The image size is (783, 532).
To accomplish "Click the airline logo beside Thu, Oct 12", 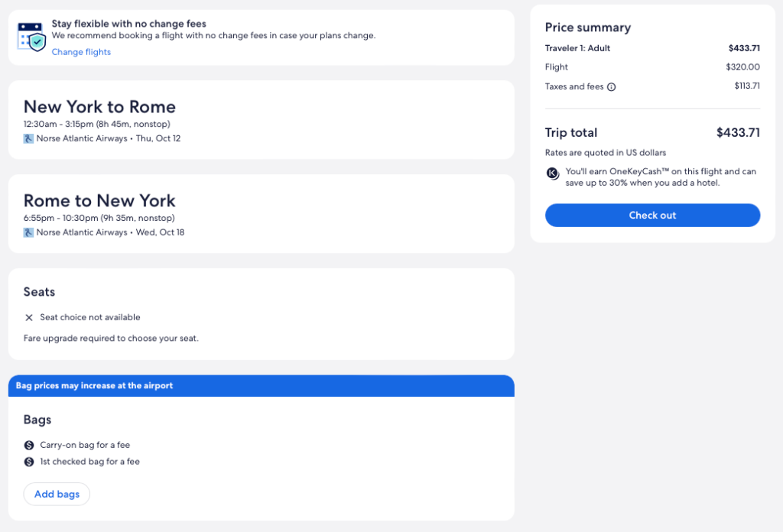I will pyautogui.click(x=28, y=139).
